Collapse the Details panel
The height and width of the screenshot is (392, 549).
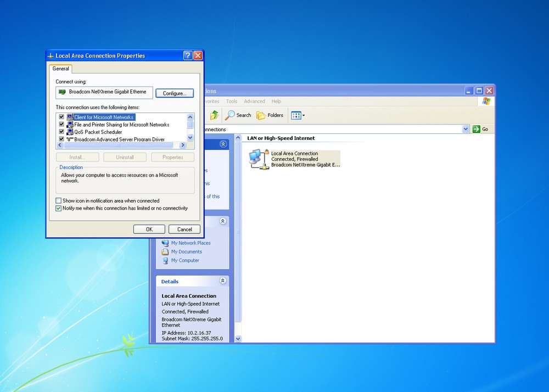[223, 281]
